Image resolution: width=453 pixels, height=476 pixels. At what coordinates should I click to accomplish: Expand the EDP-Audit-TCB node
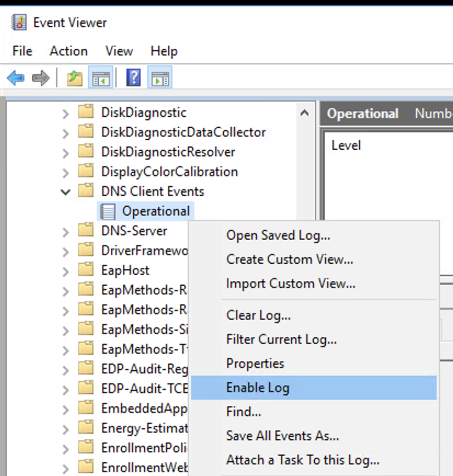tap(65, 390)
